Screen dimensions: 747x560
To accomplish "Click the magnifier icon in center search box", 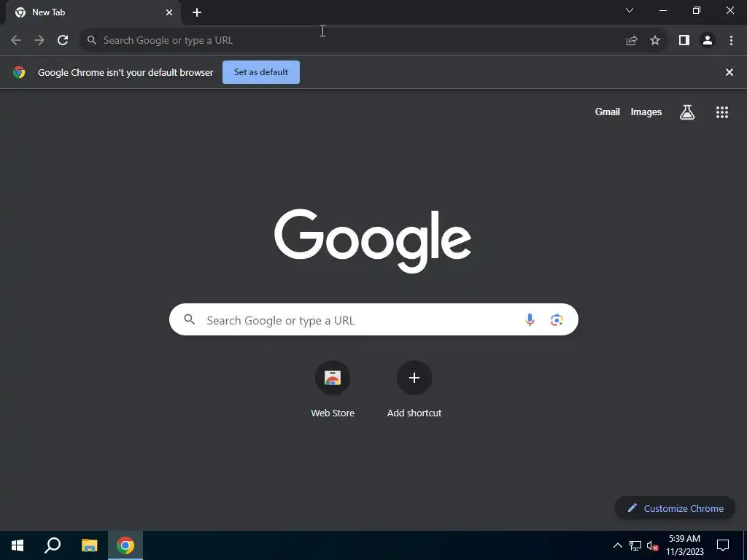I will click(x=190, y=319).
